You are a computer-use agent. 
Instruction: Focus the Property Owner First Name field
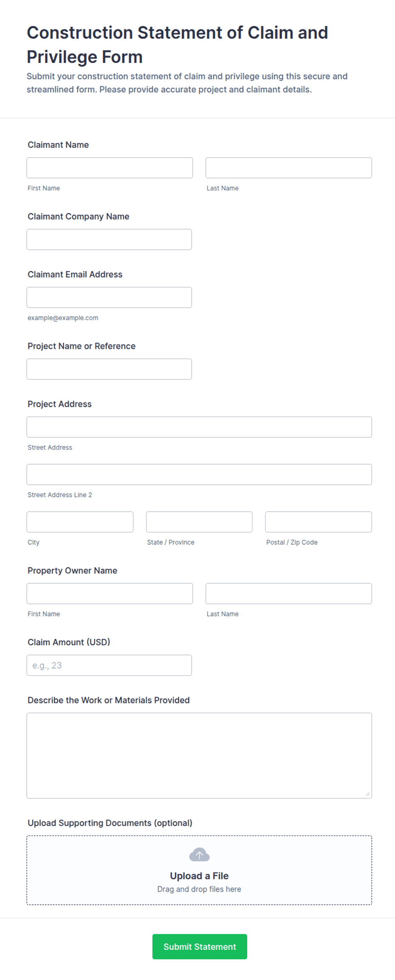pyautogui.click(x=110, y=593)
